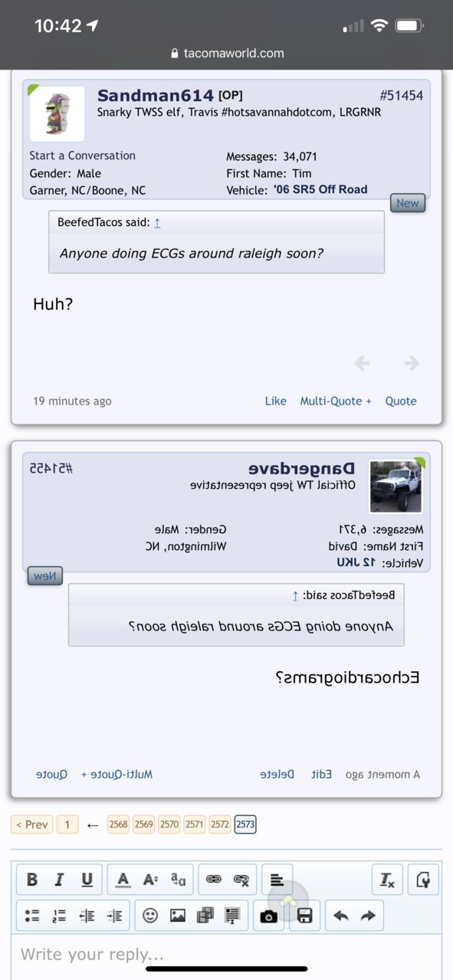The image size is (453, 980).
Task: Remove link with the unlink icon
Action: pos(241,880)
